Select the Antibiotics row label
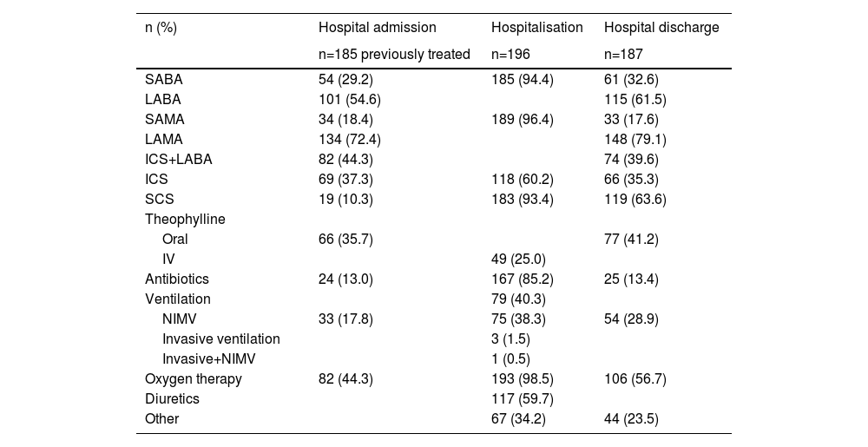868x447 pixels. [x=177, y=279]
